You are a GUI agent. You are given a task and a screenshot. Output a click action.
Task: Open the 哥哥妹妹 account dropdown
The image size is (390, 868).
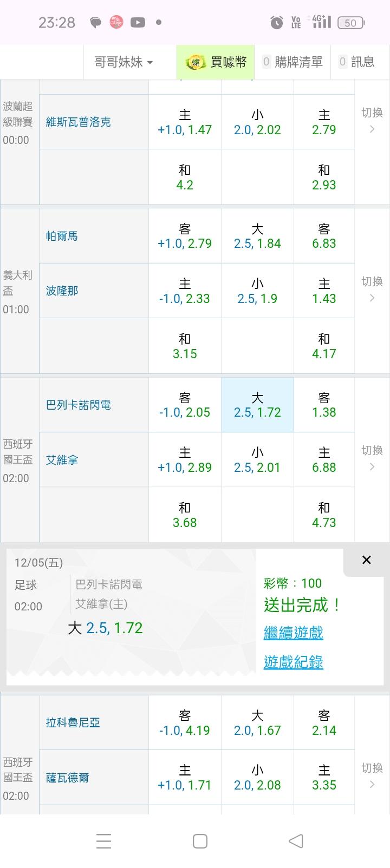[123, 62]
